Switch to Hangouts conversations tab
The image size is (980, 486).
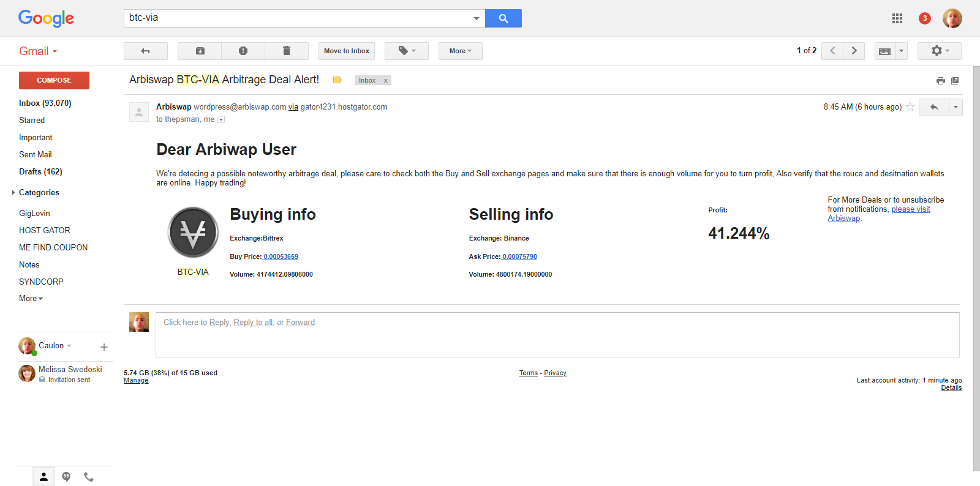pos(66,476)
